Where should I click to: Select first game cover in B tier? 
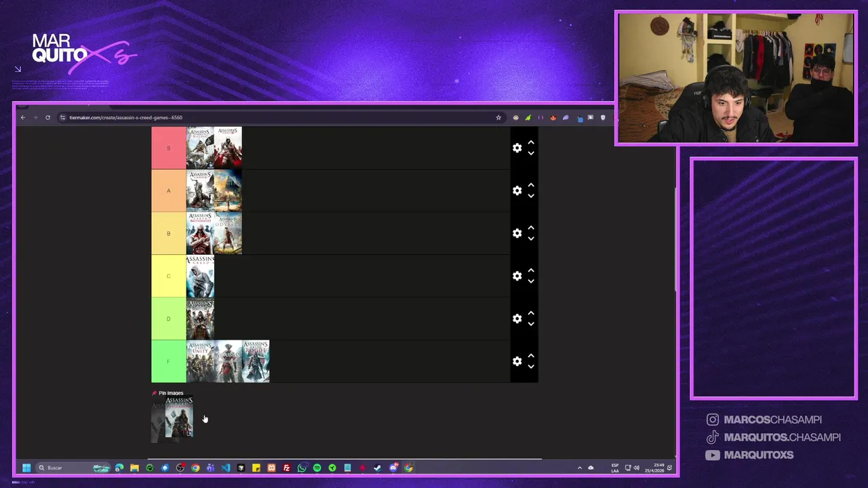point(200,233)
